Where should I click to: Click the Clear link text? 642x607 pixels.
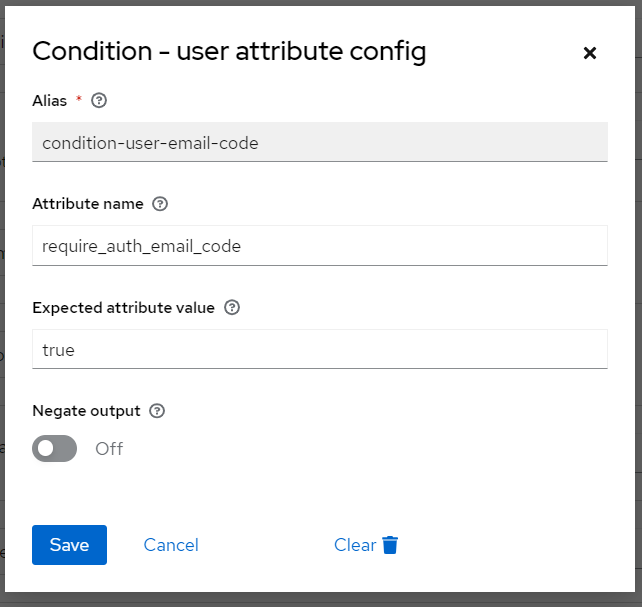click(354, 545)
